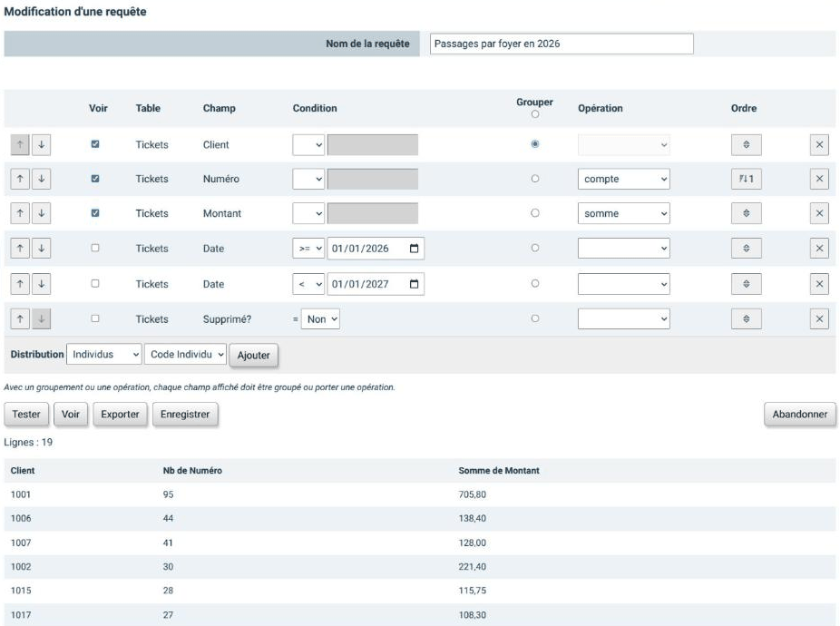Add the distribution field with Ajouter
The width and height of the screenshot is (840, 626).
tap(253, 356)
